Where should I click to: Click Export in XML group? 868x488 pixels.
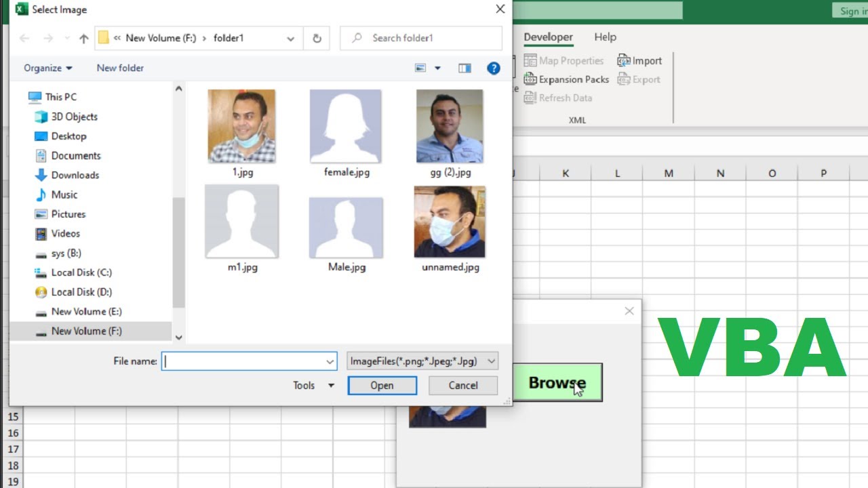639,79
